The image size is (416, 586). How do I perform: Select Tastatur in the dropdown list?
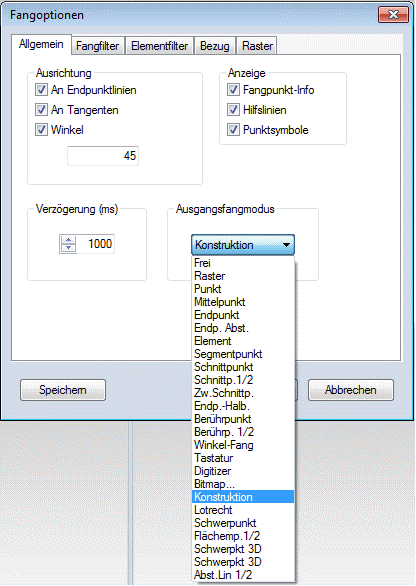point(243,458)
